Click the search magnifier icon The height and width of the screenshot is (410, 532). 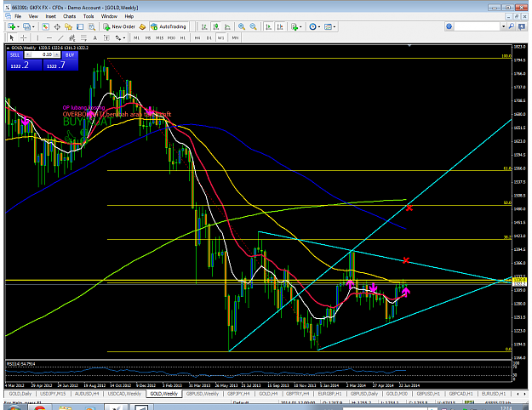(x=512, y=26)
